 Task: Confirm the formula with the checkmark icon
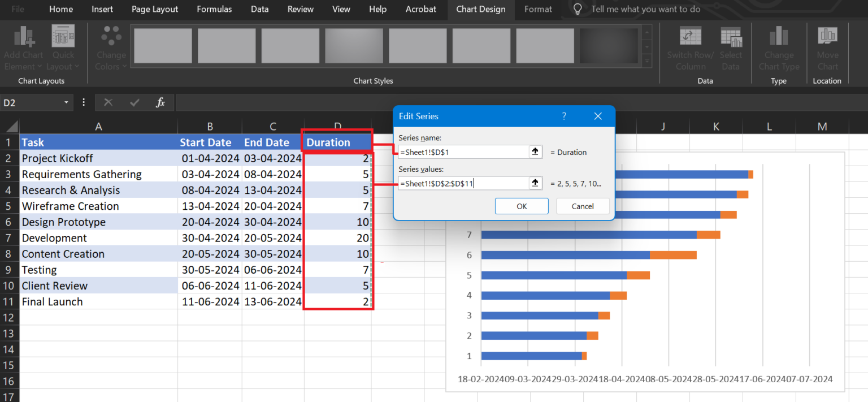(x=134, y=102)
